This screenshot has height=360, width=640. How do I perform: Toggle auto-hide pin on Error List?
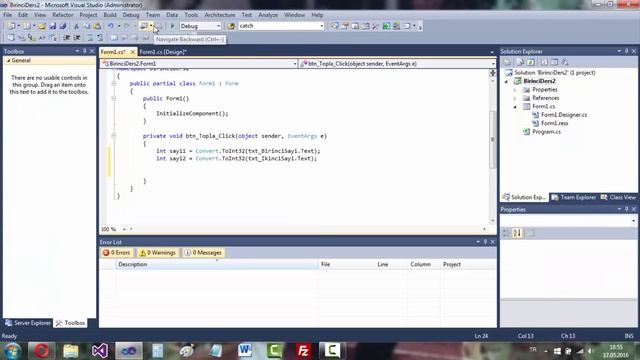[485, 242]
